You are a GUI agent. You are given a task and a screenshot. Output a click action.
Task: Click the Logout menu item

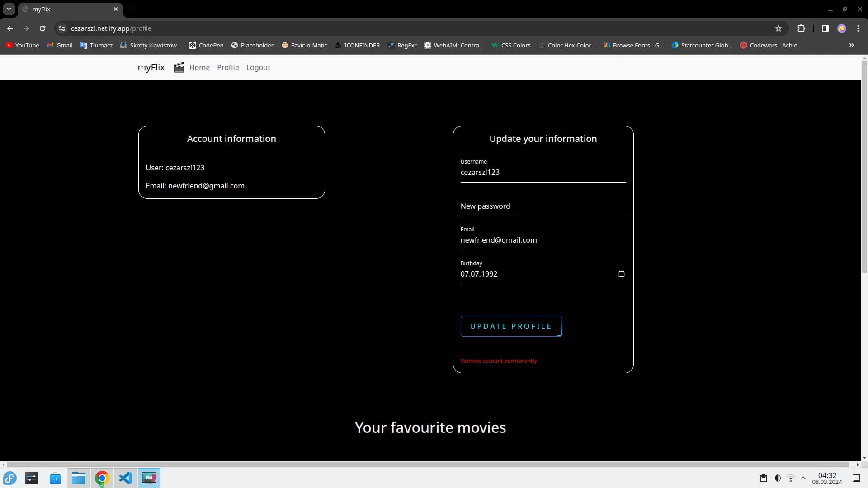[x=258, y=67]
